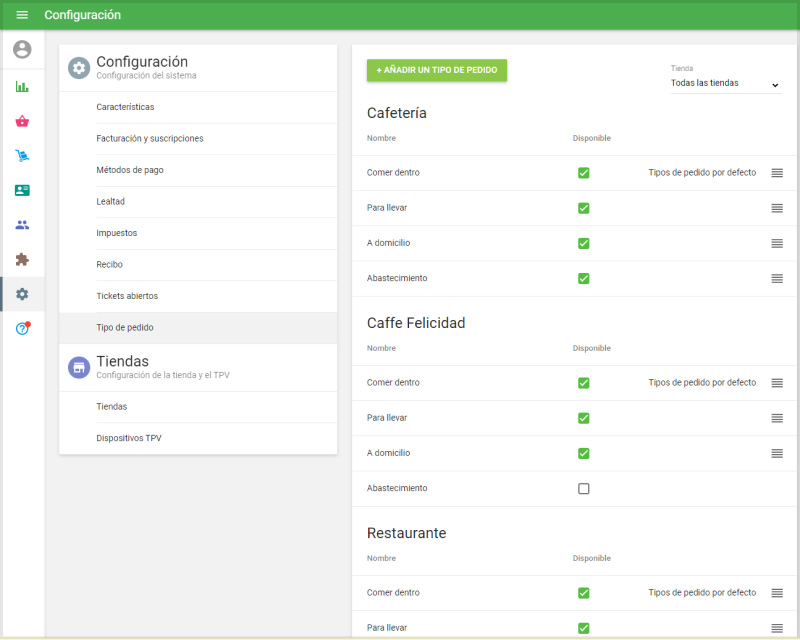Open the items shopping basket icon
The width and height of the screenshot is (800, 640).
point(22,121)
